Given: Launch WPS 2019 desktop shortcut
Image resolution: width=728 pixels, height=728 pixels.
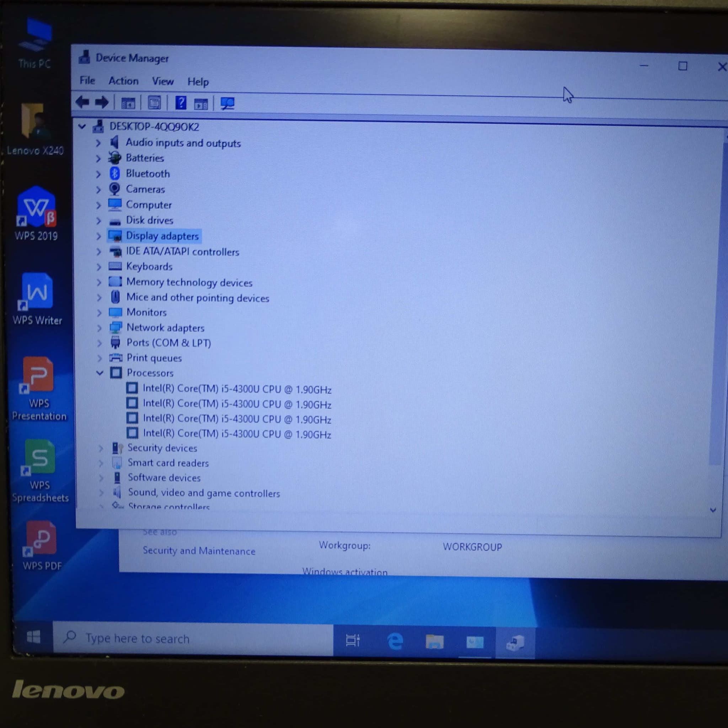Looking at the screenshot, I should 36,214.
